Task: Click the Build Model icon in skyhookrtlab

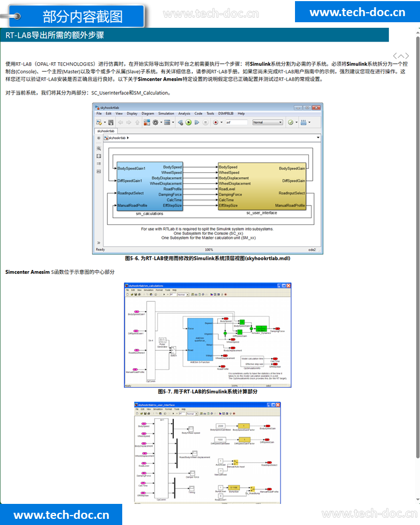Action: click(303, 123)
